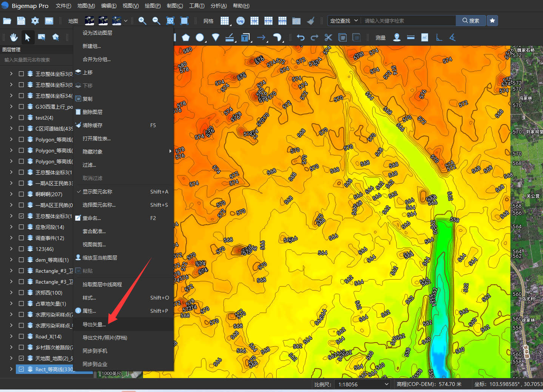Click the scissors cut tool
Screen dimensions: 543x392
tap(328, 37)
